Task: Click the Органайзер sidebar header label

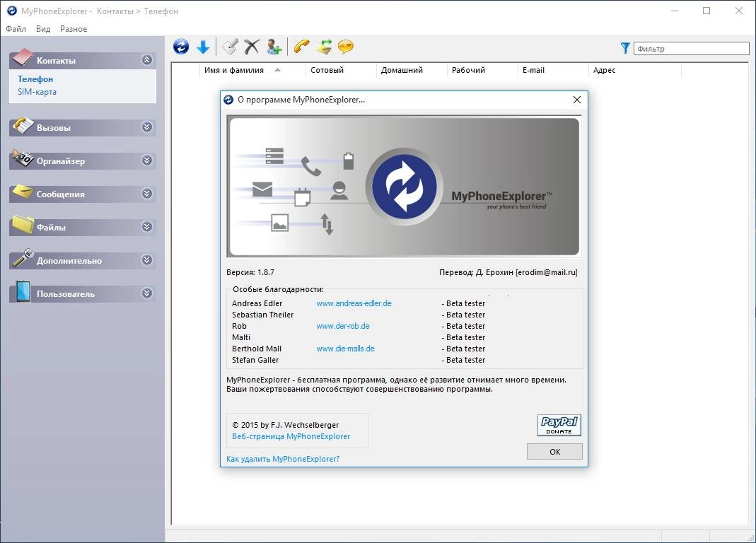Action: [x=61, y=161]
